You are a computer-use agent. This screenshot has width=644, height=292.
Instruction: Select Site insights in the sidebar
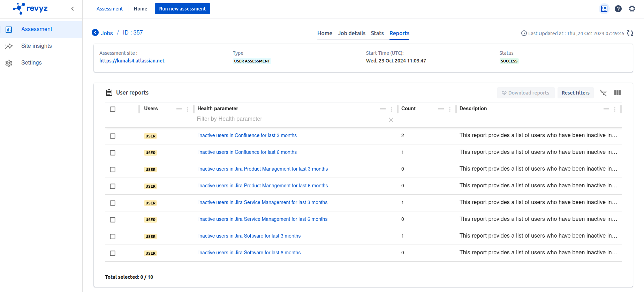click(x=41, y=46)
